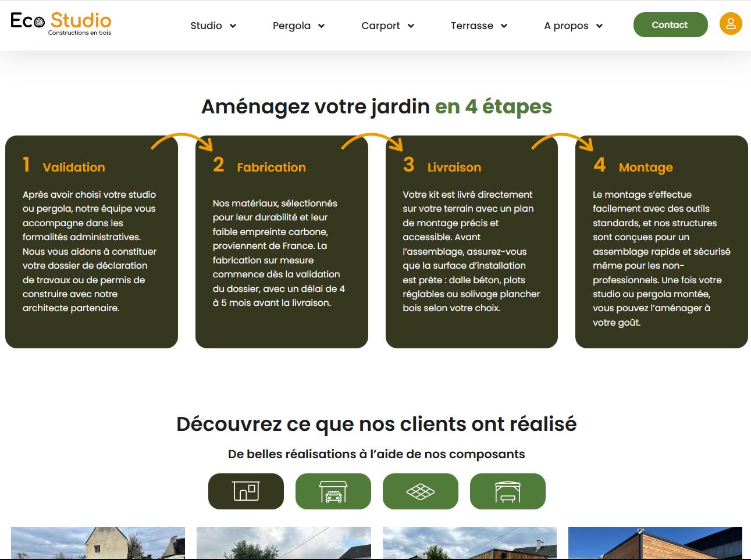This screenshot has width=751, height=560.
Task: Open the wooden studio photo on right
Action: 655,543
